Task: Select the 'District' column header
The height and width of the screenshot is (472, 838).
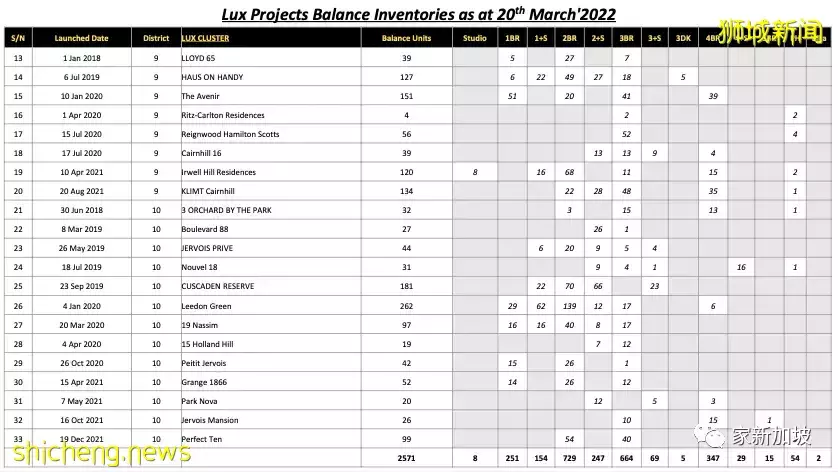Action: point(156,38)
